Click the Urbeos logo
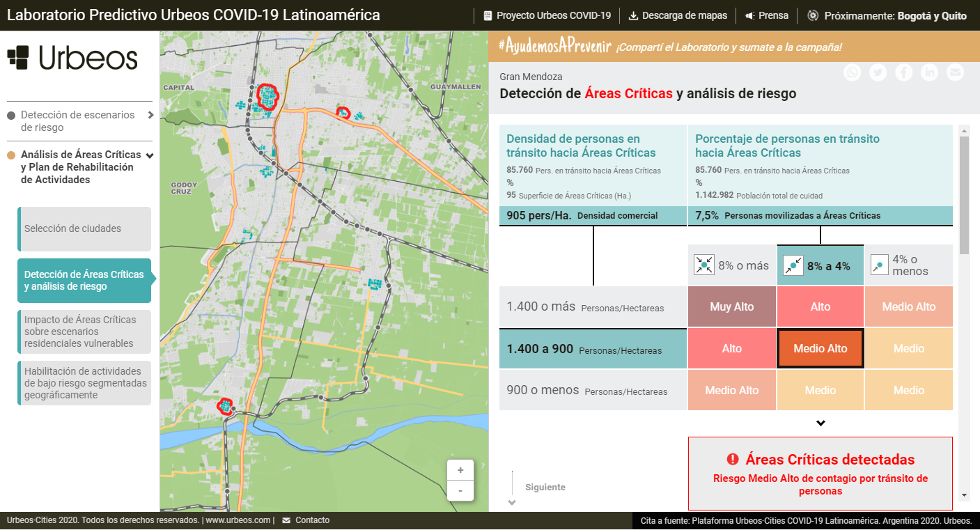 coord(72,57)
